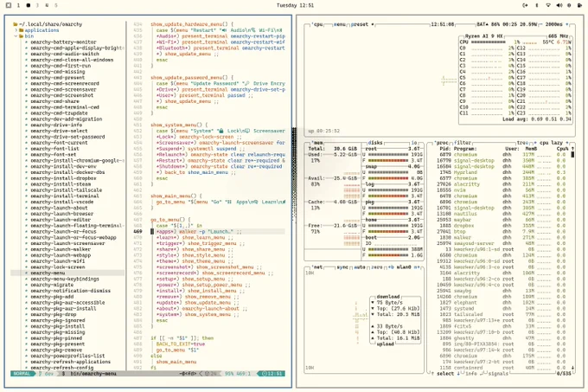This screenshot has height=392, width=588.
Task: Click the filter button in btop proc box
Action: click(464, 142)
